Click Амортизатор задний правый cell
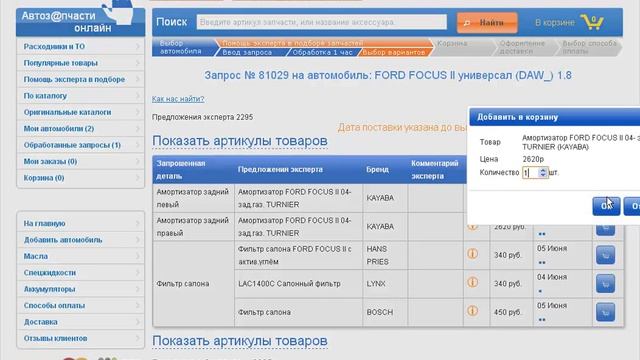The image size is (640, 360). tap(193, 227)
